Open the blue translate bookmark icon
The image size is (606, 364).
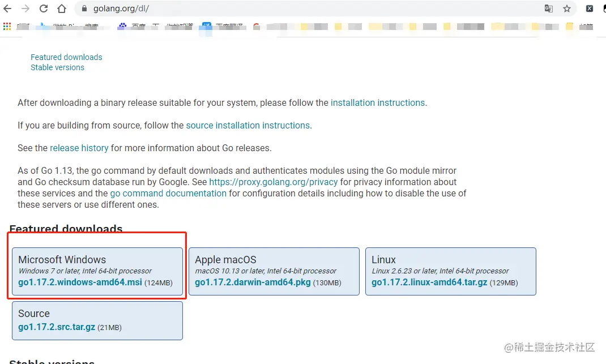[x=207, y=26]
